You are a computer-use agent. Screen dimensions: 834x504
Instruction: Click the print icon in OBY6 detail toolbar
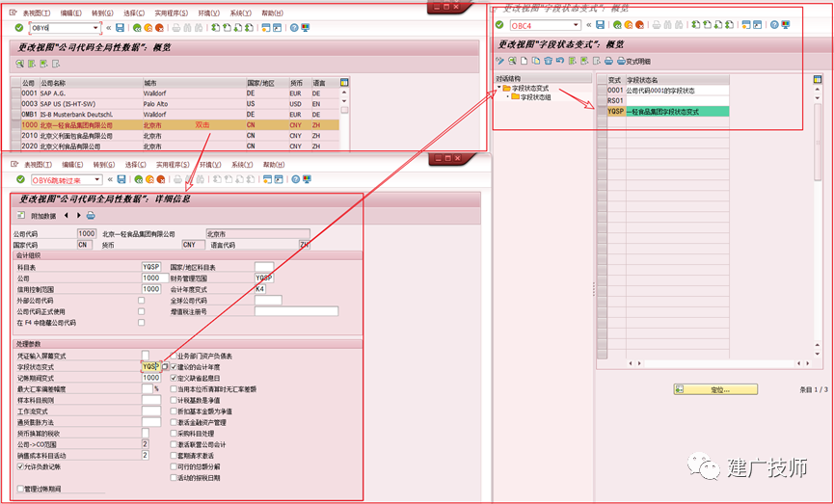pyautogui.click(x=91, y=216)
